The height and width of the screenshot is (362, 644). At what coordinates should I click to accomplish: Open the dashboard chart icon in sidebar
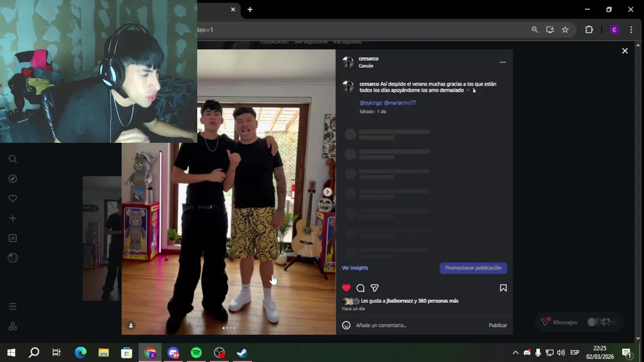tap(13, 238)
